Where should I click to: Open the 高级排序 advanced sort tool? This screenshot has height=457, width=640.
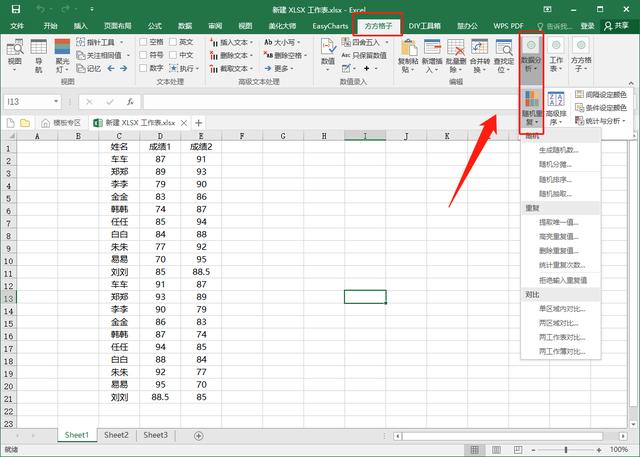[556, 108]
